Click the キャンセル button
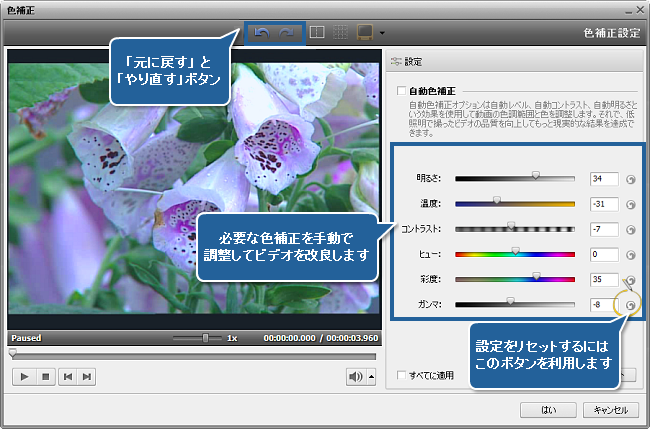Screen dimensions: 650x429 [609, 410]
